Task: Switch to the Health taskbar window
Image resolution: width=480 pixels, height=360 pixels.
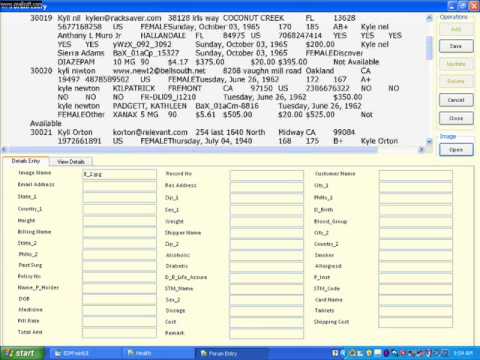Action: click(x=157, y=353)
